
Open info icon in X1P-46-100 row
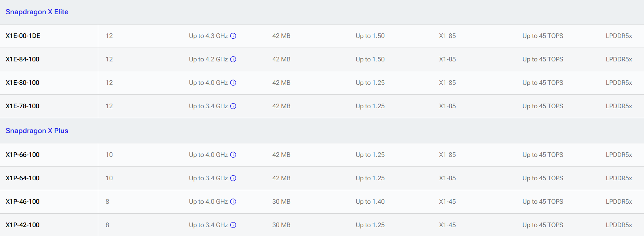coord(233,202)
